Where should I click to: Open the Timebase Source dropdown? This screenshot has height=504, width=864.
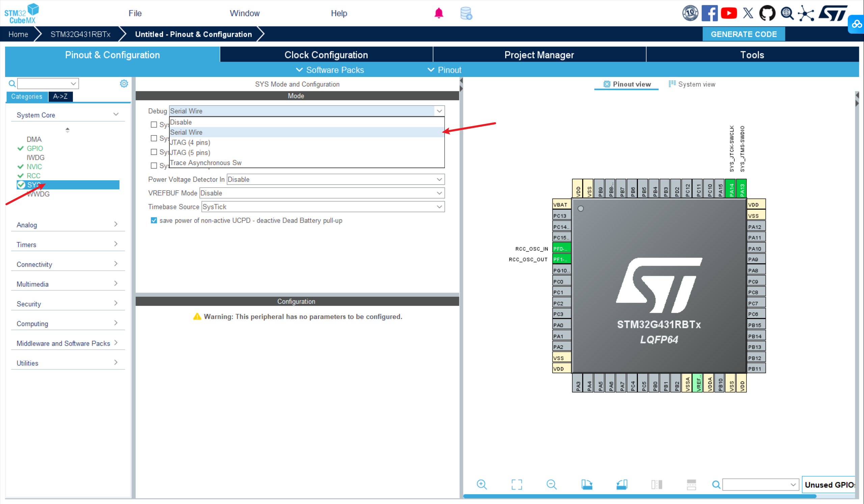pyautogui.click(x=323, y=207)
